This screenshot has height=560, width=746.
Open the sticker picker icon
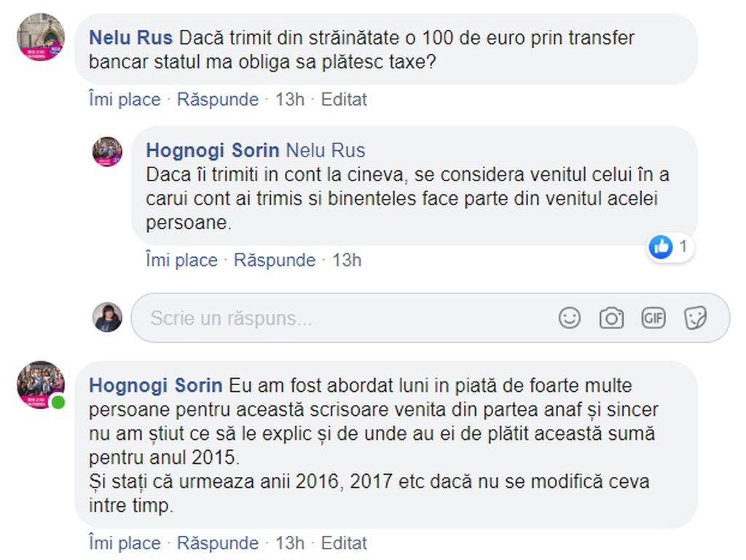tap(695, 318)
